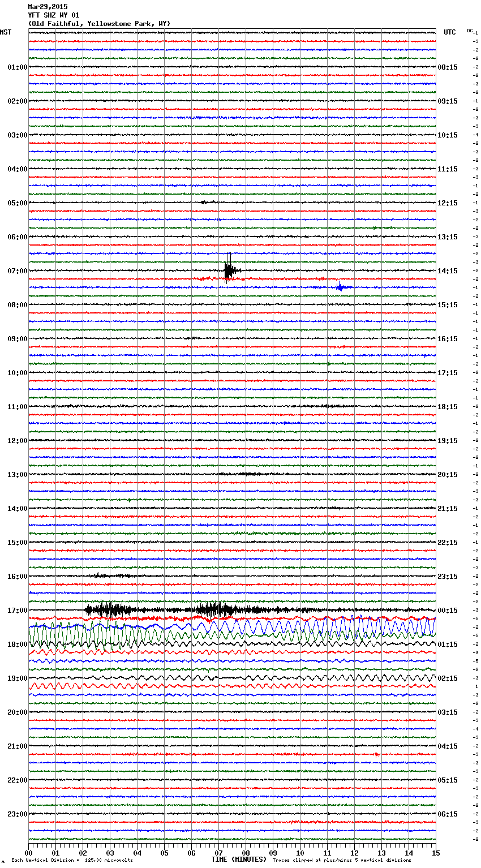Viewport: 481px width, 868px height.
Task: Click the 07:00 MST time label
Action: click(18, 271)
